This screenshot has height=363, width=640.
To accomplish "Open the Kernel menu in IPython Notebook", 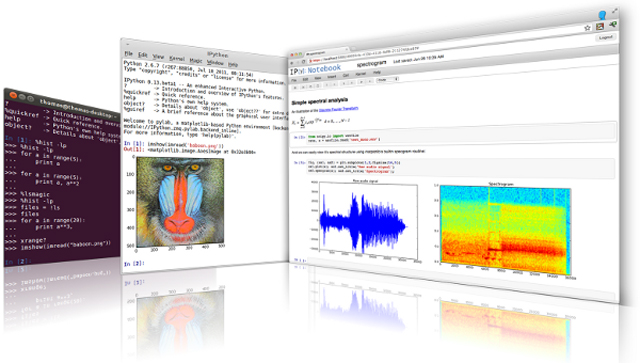I will [360, 74].
